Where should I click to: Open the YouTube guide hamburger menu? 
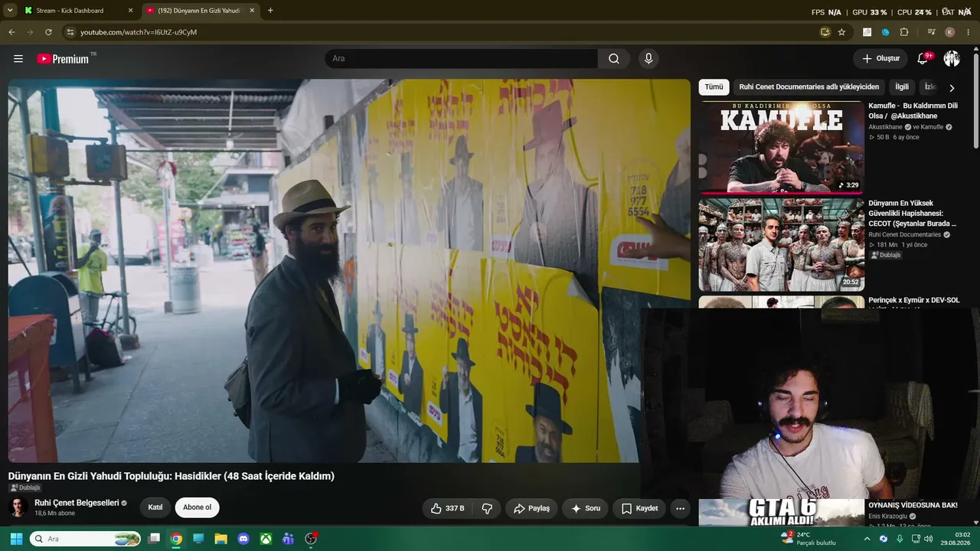coord(18,59)
